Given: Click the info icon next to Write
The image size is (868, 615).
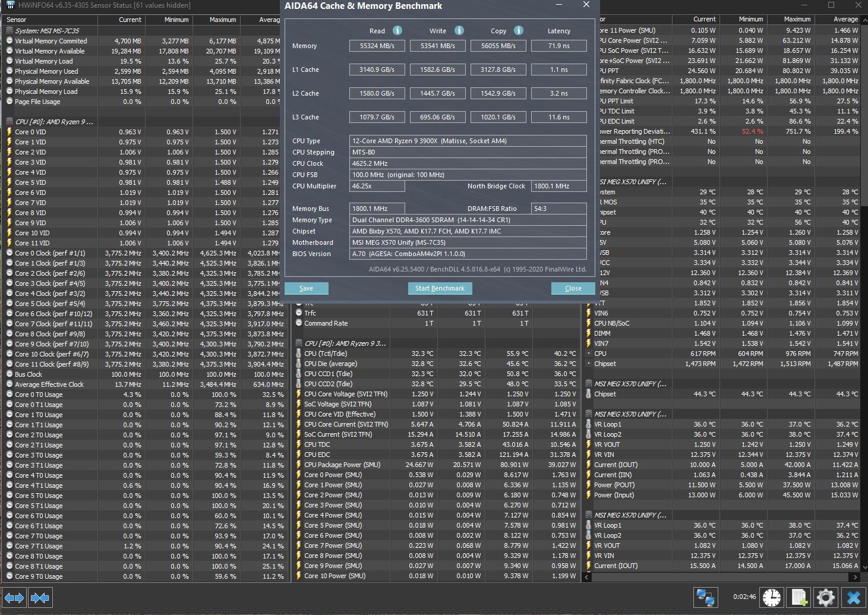Looking at the screenshot, I should pyautogui.click(x=459, y=30).
